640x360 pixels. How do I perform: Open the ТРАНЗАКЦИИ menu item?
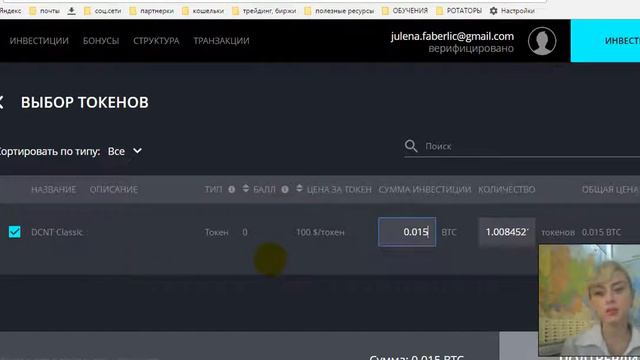pyautogui.click(x=221, y=41)
